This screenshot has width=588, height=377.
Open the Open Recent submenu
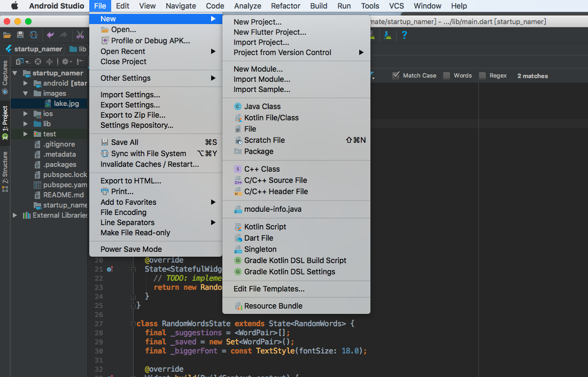156,51
